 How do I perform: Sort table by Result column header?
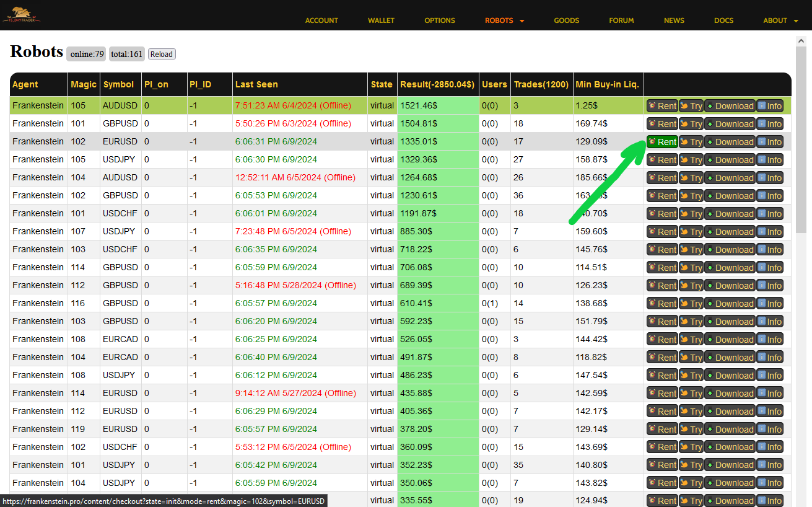point(437,84)
